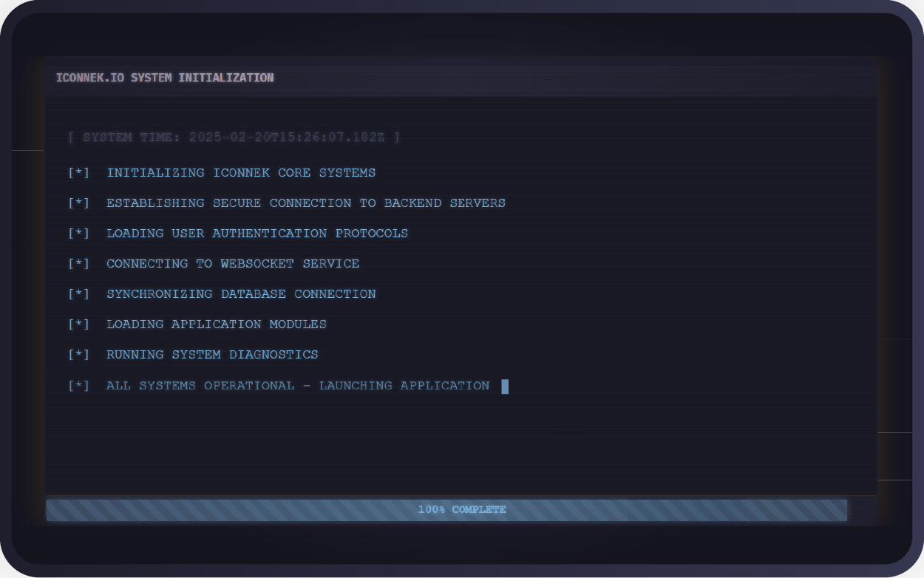The width and height of the screenshot is (924, 578).
Task: Select the SYSTEM TIME timestamp line
Action: (234, 137)
